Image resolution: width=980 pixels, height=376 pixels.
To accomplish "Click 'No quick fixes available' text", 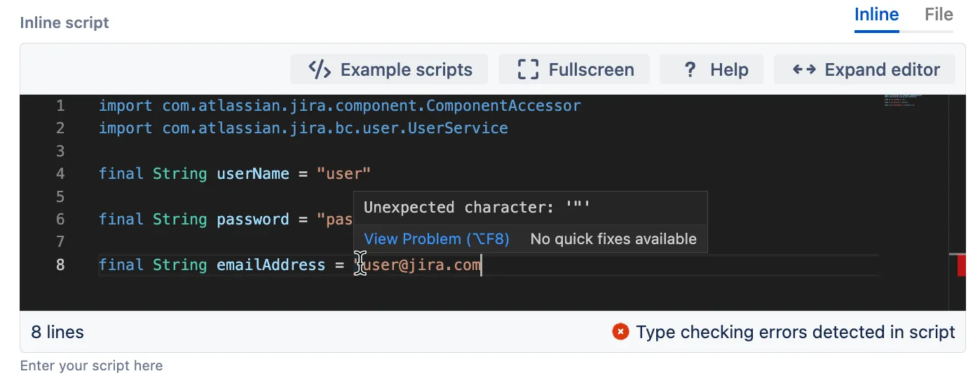I will click(613, 239).
